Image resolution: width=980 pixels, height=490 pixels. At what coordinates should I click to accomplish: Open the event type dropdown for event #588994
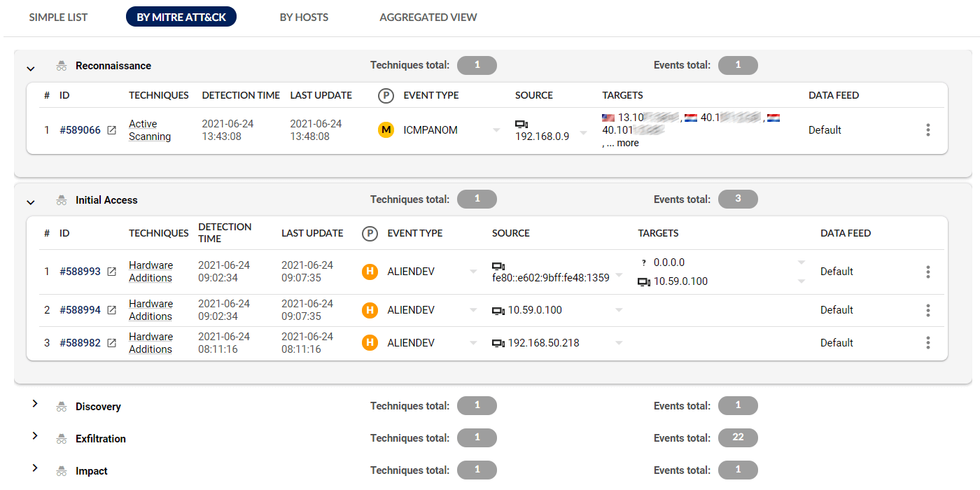[473, 309]
